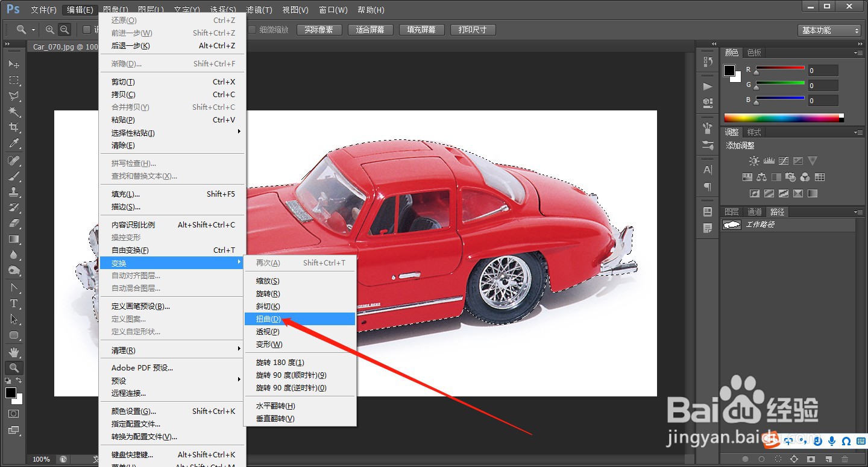Choose Flip Horizontal (水平翻转)
This screenshot has height=467, width=868.
click(x=300, y=405)
